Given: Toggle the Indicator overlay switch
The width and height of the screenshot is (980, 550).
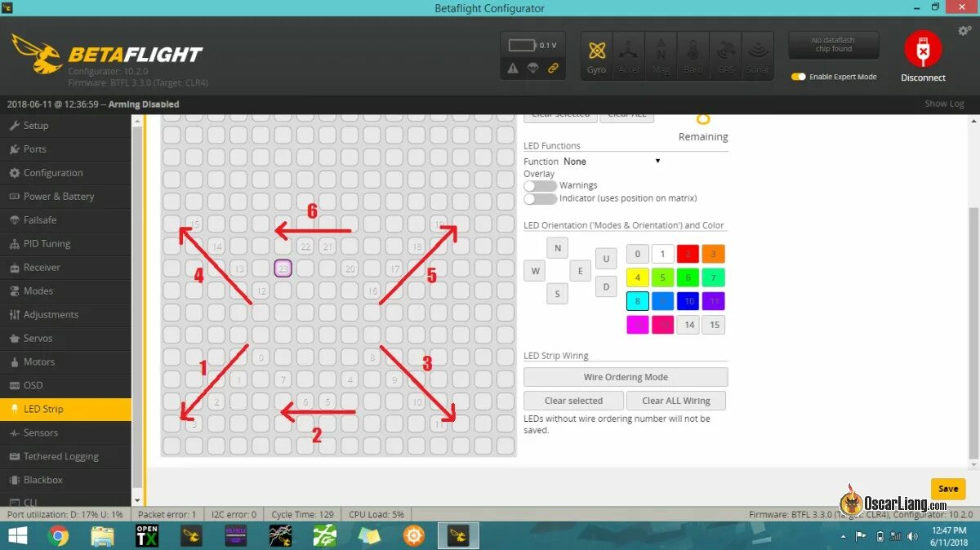Looking at the screenshot, I should click(540, 198).
